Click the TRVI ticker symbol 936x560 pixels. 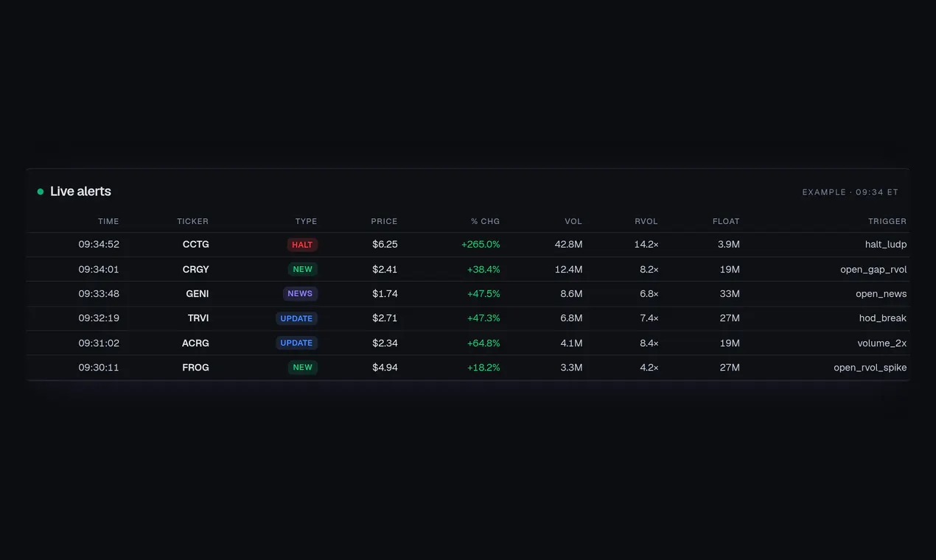point(198,318)
